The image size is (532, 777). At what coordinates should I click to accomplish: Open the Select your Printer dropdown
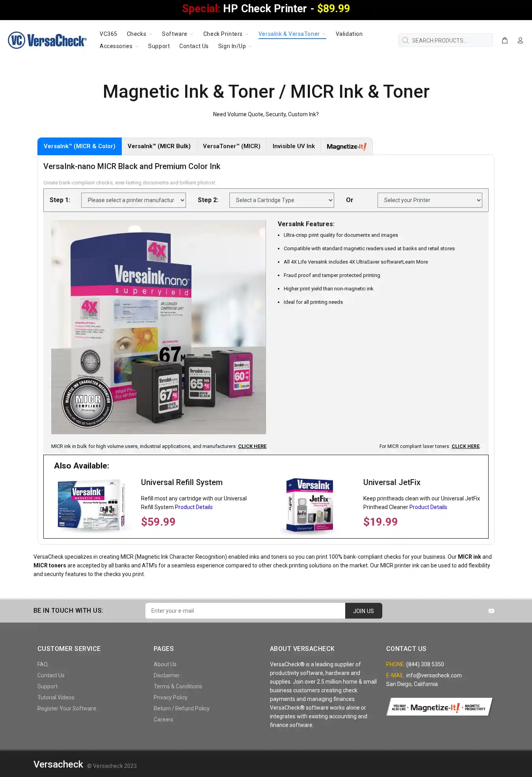coord(430,200)
